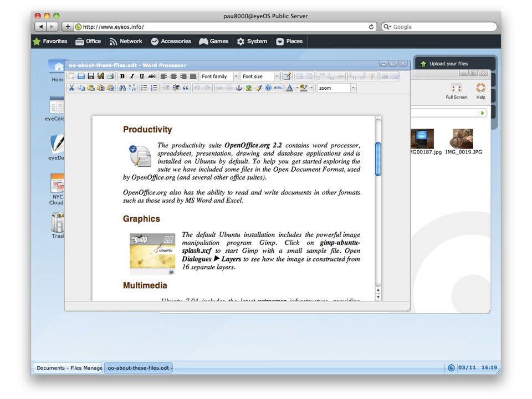
Task: Open the Office menu
Action: pyautogui.click(x=88, y=42)
